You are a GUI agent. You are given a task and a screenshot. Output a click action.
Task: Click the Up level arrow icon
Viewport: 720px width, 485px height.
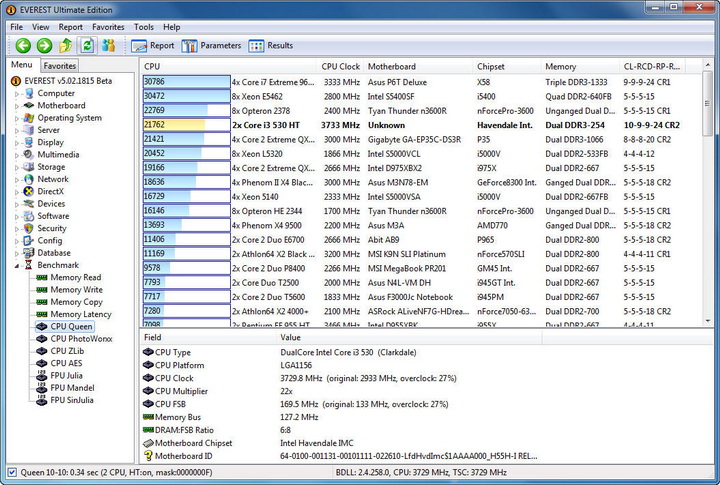coord(66,45)
